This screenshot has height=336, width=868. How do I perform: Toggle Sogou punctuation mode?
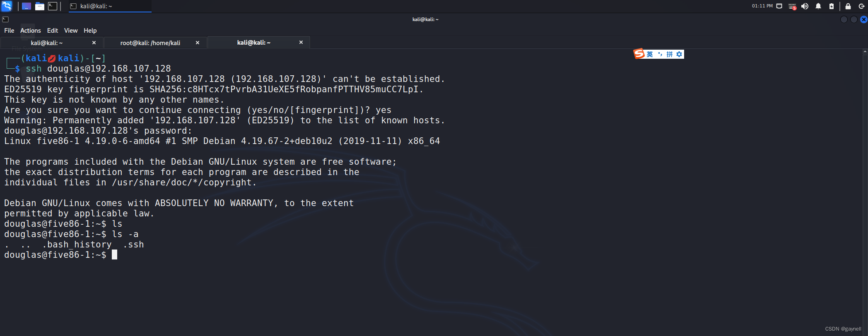point(660,54)
